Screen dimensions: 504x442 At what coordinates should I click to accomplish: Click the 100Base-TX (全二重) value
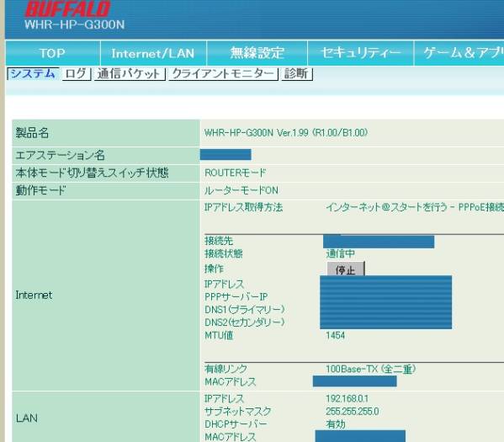(x=370, y=369)
